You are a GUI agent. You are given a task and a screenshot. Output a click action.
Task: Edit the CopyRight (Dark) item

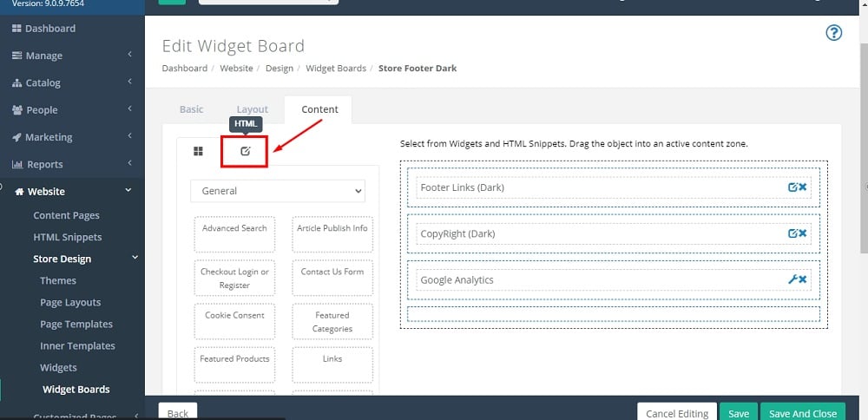point(792,233)
